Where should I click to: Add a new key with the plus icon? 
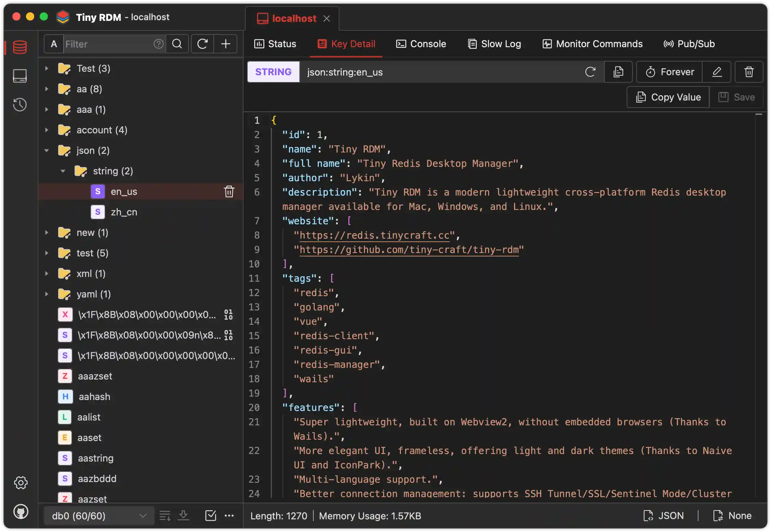coord(226,44)
